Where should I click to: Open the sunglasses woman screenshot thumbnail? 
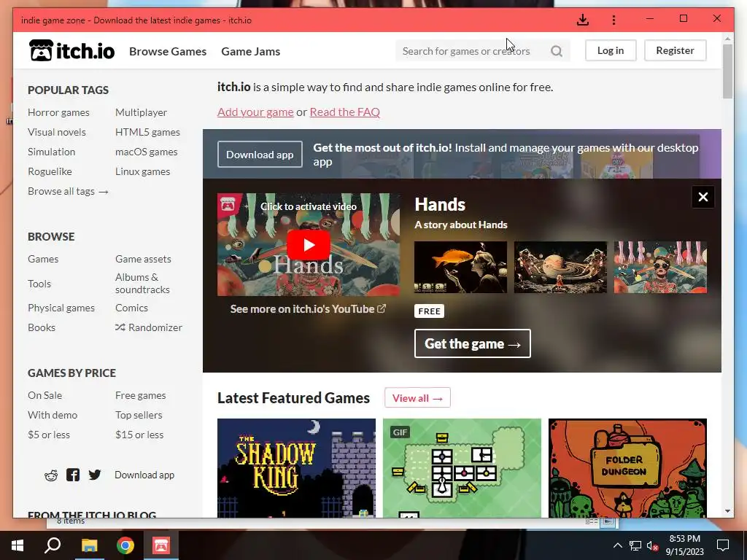point(660,267)
